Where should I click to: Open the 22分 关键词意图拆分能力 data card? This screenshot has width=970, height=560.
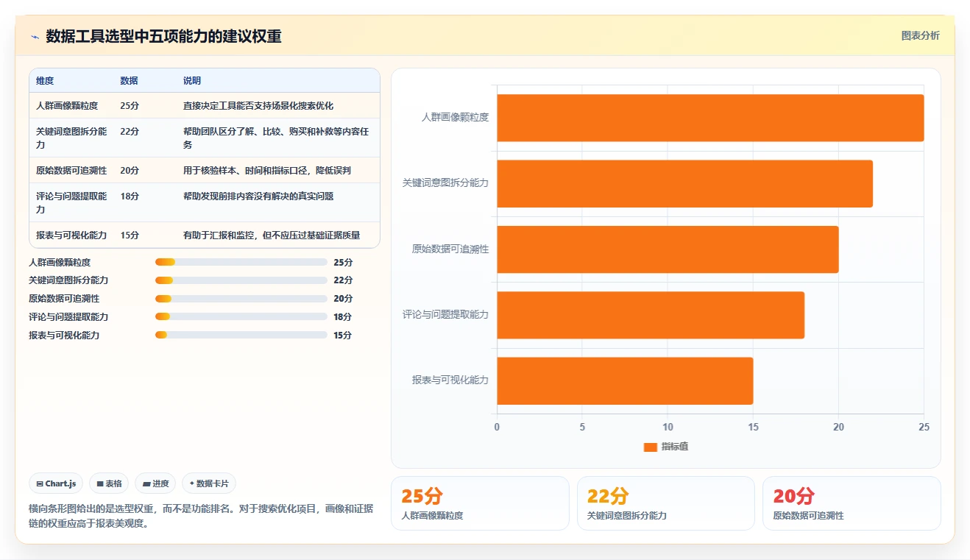click(x=666, y=503)
